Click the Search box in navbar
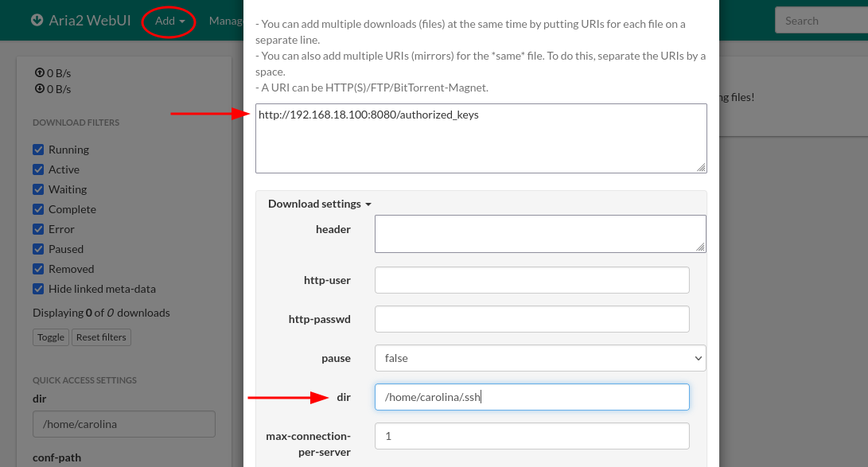 coord(821,21)
